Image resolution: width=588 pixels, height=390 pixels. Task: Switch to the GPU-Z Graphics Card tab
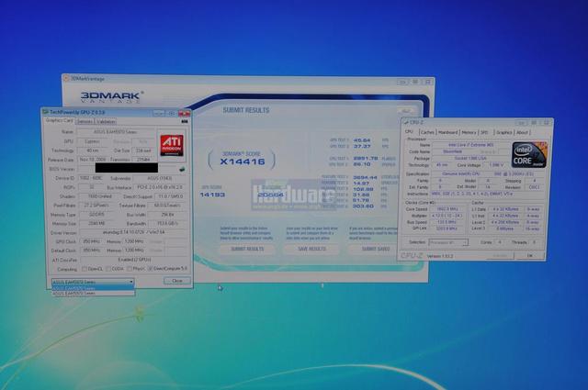pyautogui.click(x=59, y=120)
